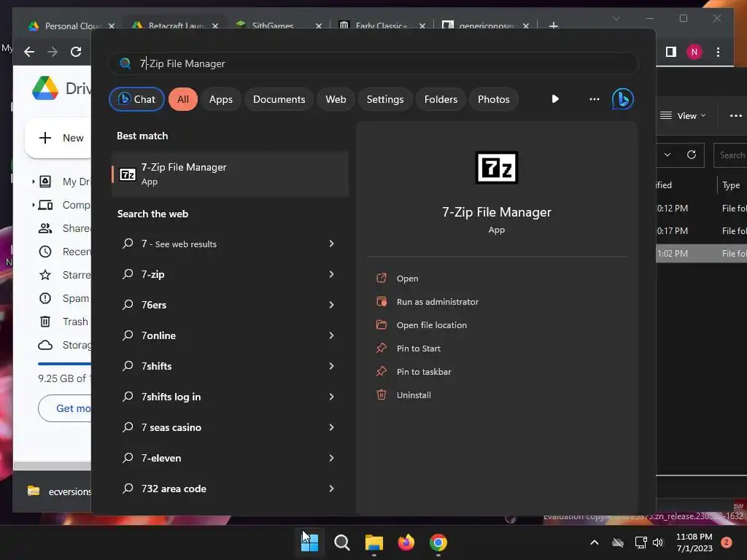
Task: Click the large 7-Zip app logo
Action: click(x=496, y=168)
